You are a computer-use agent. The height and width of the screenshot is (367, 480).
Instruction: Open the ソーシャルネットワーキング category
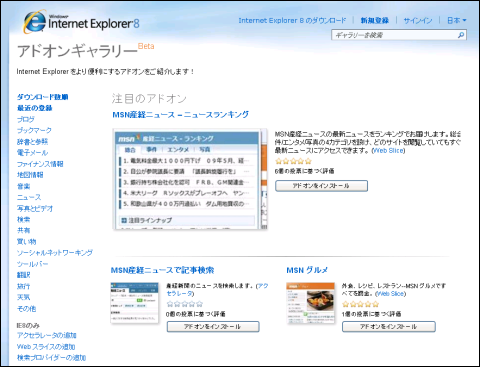[x=55, y=253]
